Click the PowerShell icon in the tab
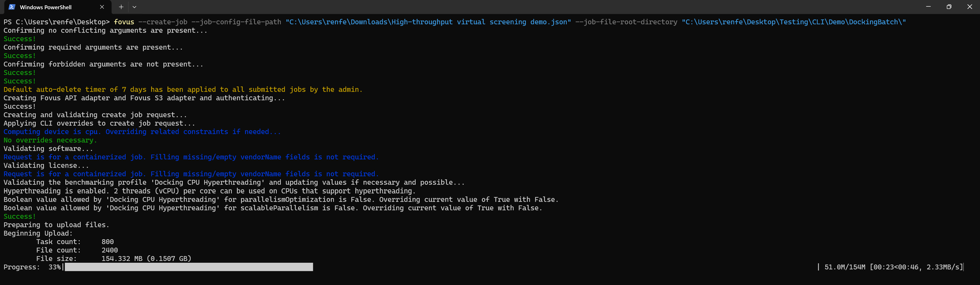 tap(12, 7)
